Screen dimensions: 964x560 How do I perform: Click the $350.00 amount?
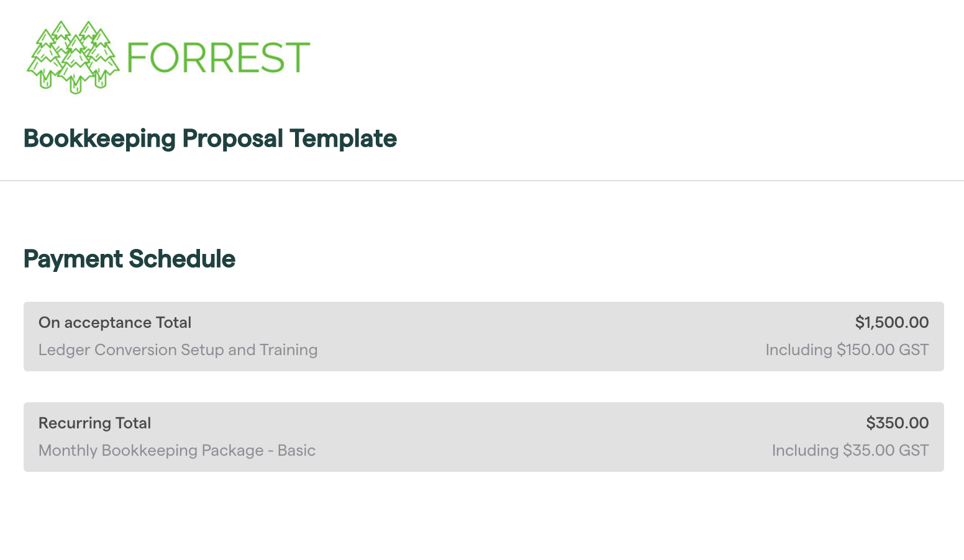(x=898, y=423)
